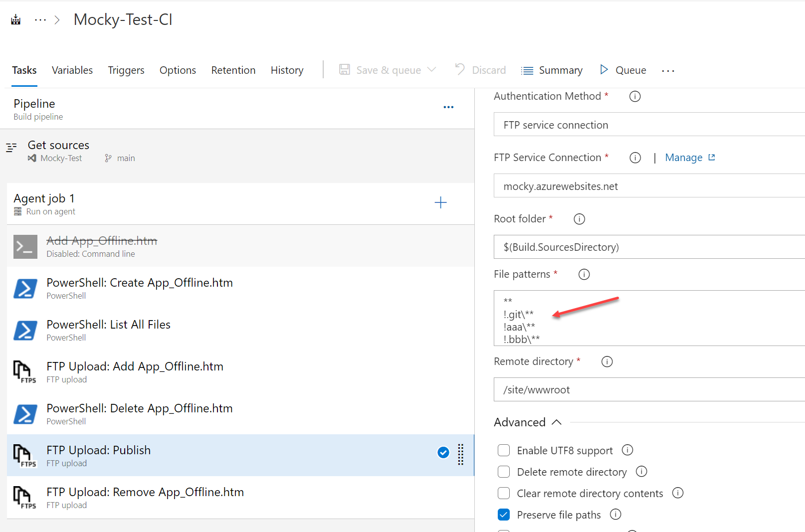The width and height of the screenshot is (805, 532).
Task: Click PowerShell icon for Delete App_Offline.htm
Action: pos(25,414)
